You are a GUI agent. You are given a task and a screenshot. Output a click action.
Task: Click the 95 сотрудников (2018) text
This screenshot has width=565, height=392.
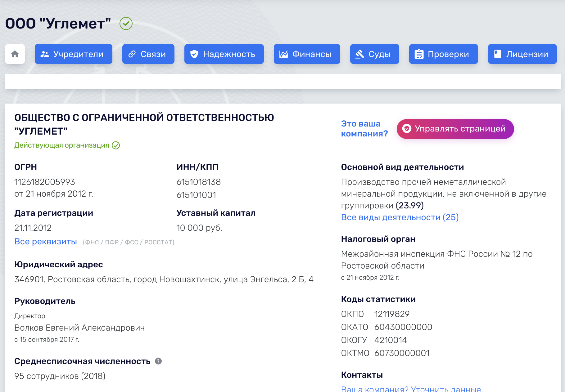[60, 376]
